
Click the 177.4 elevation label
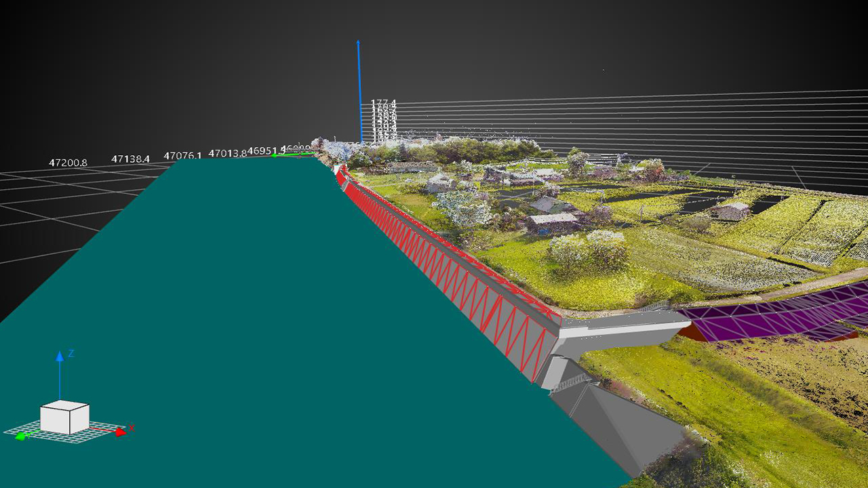tap(383, 103)
